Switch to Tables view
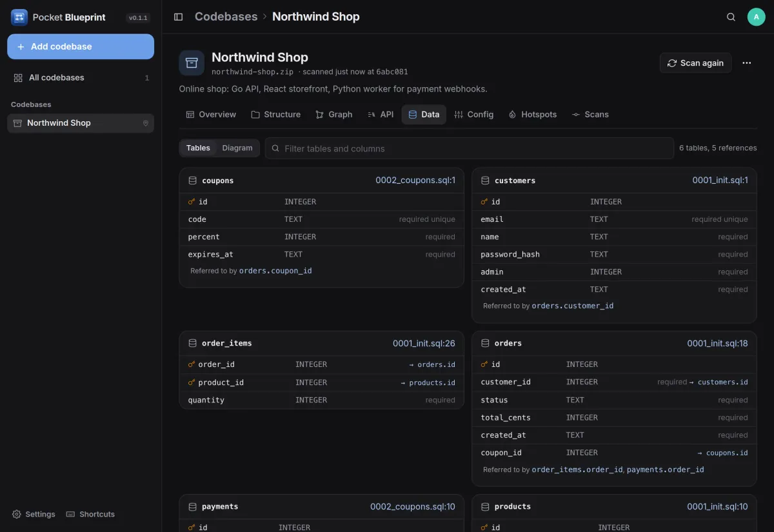The height and width of the screenshot is (532, 774). coord(198,148)
